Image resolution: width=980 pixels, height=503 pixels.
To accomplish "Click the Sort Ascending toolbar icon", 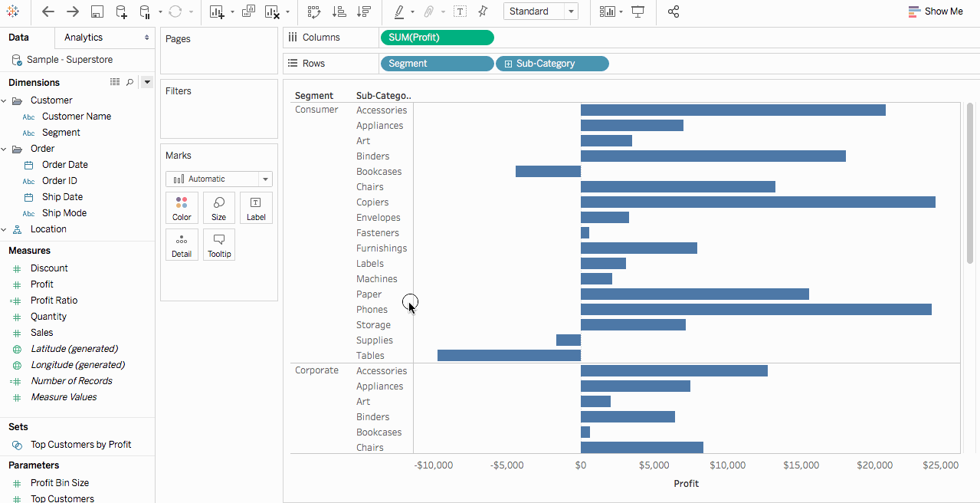I will (338, 12).
